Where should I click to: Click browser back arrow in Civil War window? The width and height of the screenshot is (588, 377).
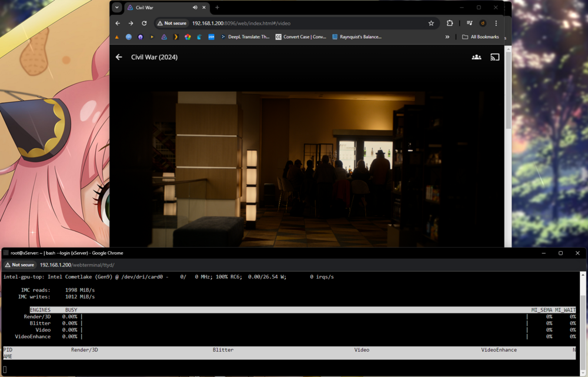coord(118,24)
